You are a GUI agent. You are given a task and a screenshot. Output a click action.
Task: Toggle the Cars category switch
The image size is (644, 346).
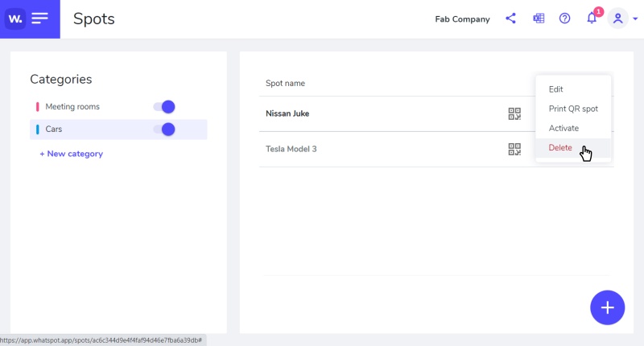pyautogui.click(x=164, y=129)
